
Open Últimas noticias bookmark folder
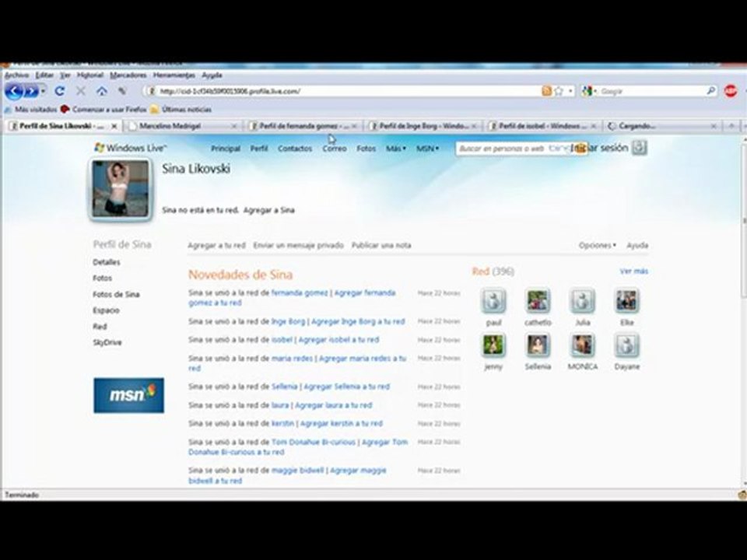pyautogui.click(x=181, y=110)
